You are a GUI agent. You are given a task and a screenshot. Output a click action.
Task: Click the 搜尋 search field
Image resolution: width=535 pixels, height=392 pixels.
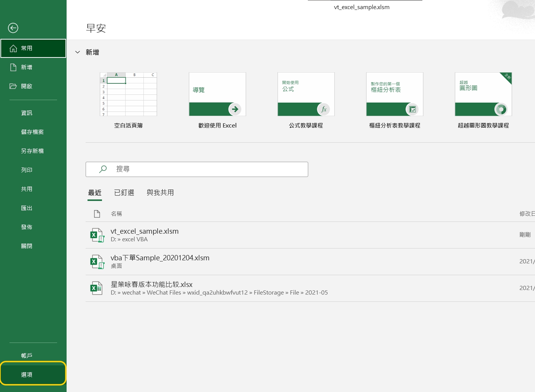(x=197, y=169)
